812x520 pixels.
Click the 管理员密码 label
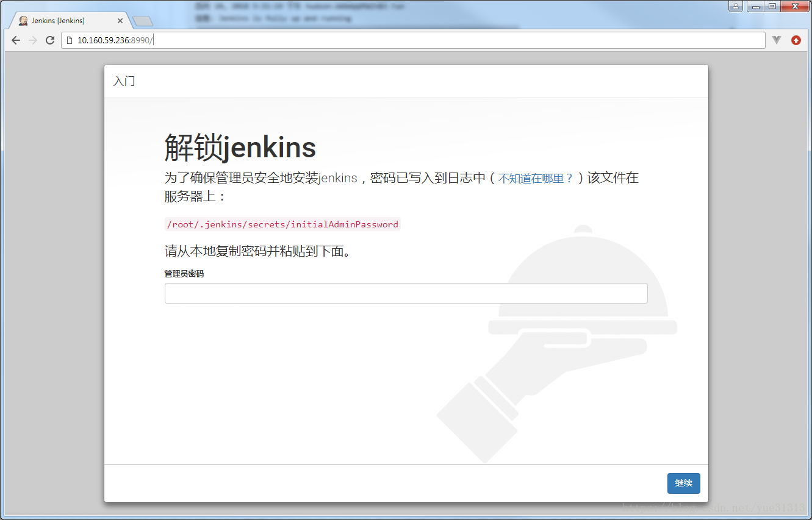click(184, 274)
